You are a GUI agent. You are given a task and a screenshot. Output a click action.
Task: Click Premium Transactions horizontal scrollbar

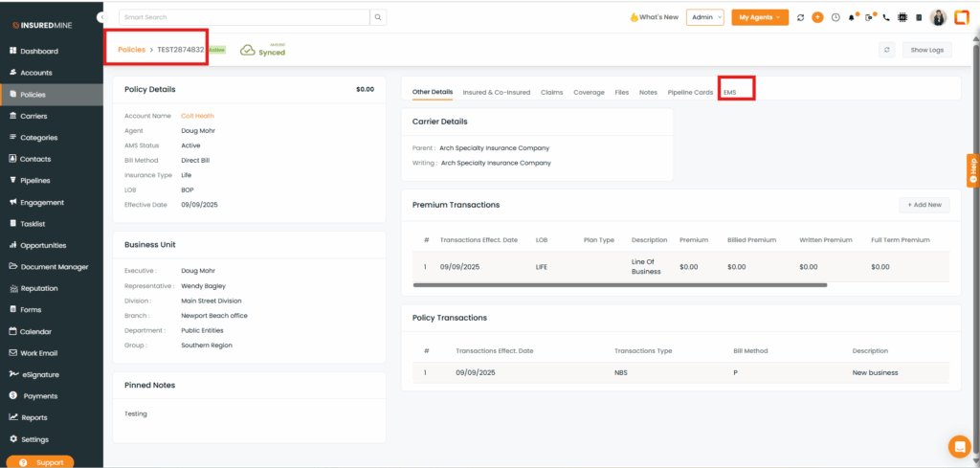coord(620,285)
